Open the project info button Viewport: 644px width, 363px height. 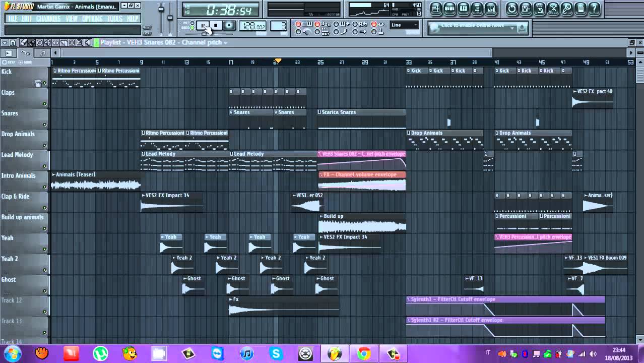click(581, 9)
